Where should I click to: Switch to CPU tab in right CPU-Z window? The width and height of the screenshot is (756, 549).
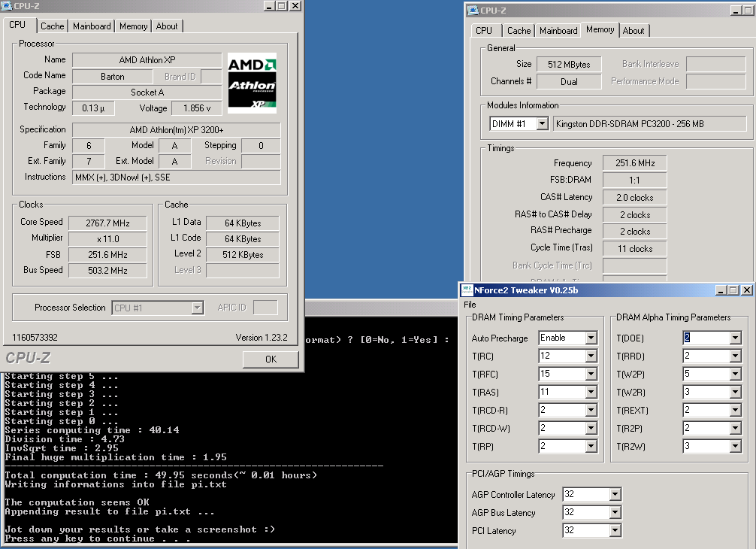[484, 30]
